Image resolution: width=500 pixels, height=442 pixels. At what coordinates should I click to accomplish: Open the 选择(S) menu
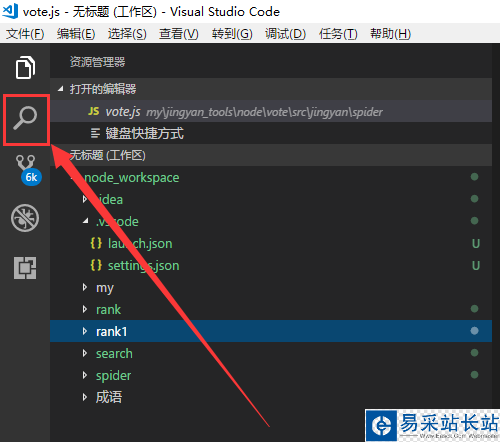click(x=127, y=34)
